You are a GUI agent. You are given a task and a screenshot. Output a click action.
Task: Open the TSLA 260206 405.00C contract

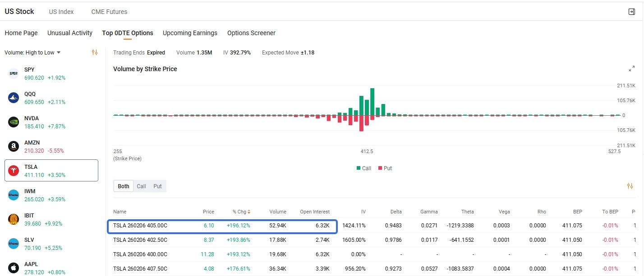point(140,226)
